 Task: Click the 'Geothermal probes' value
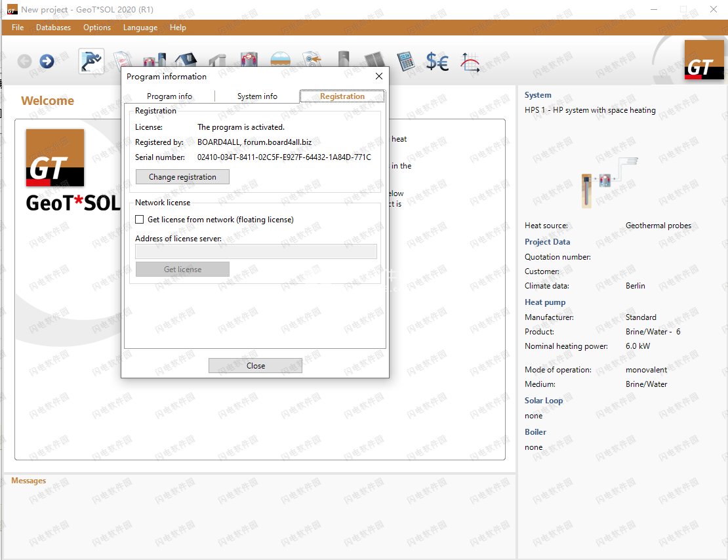point(658,226)
